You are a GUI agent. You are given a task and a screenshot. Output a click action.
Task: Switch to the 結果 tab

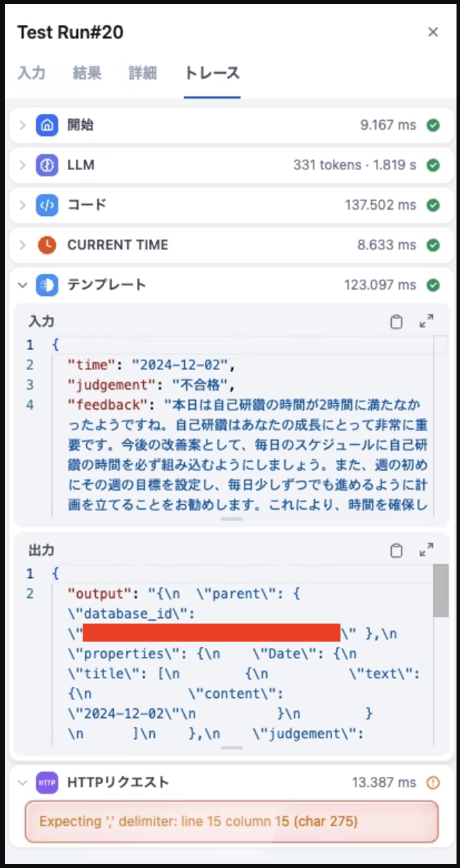(87, 73)
